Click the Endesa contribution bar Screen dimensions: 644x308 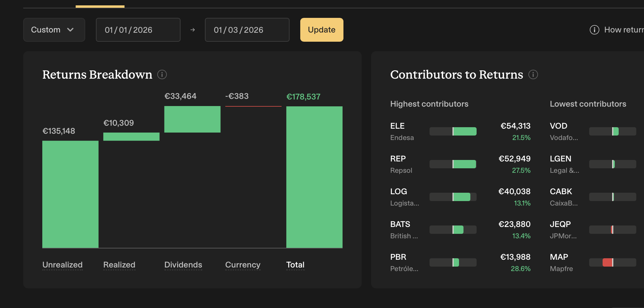tap(465, 131)
